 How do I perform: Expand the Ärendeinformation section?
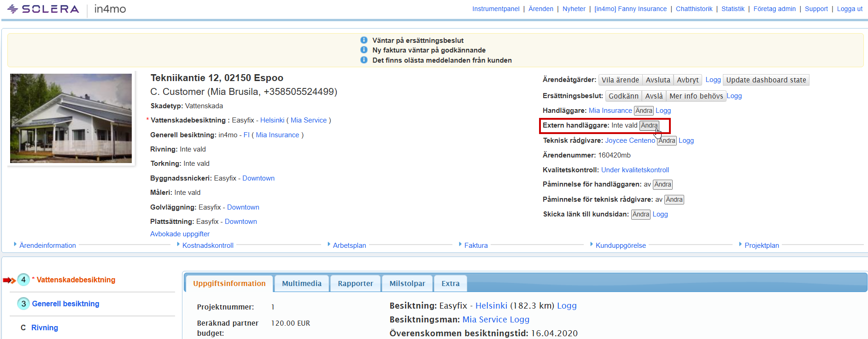click(x=47, y=245)
